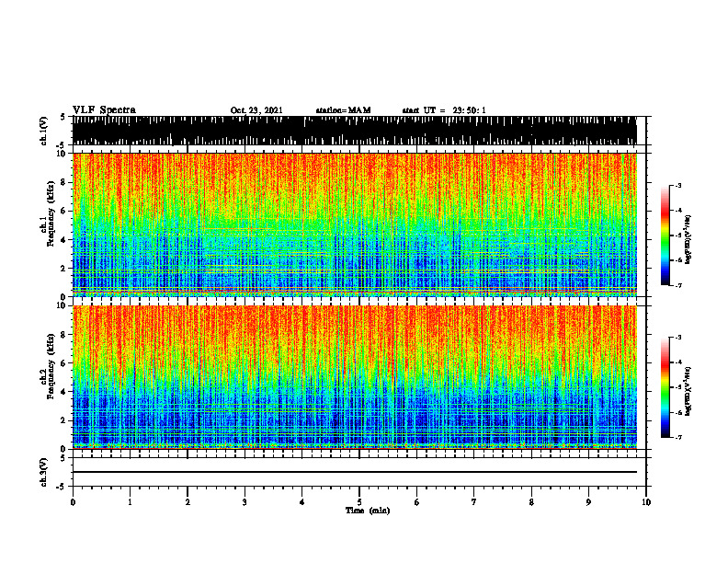Select the date label "Oct. 23, 2021"
This screenshot has height=563, width=728.
[256, 110]
